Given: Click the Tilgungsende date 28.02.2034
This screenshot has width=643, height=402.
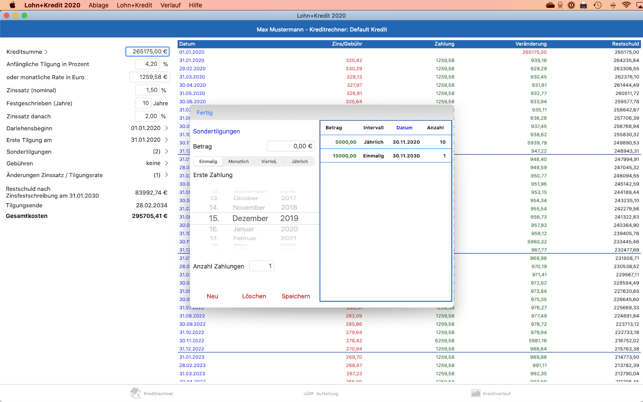Looking at the screenshot, I should [151, 205].
